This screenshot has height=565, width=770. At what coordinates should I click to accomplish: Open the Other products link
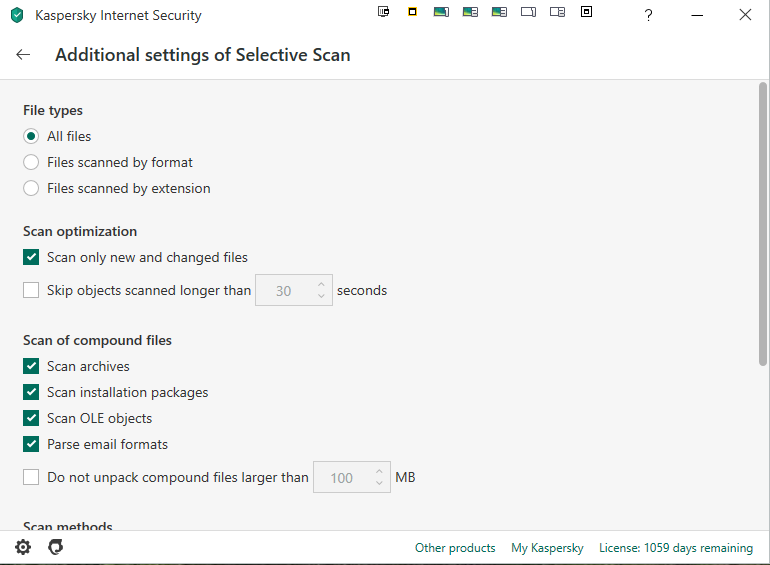pos(455,548)
